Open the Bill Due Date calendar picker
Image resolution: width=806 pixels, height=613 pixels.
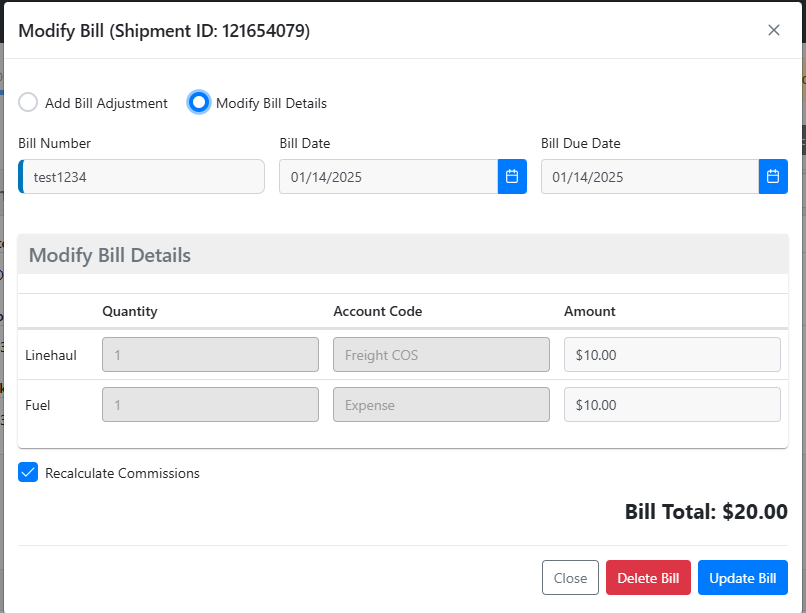[773, 177]
